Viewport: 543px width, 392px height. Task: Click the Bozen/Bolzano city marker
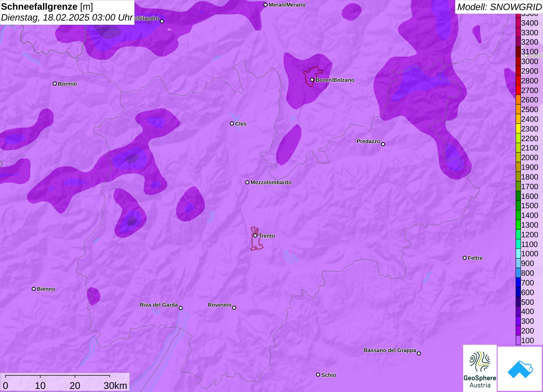click(x=312, y=80)
